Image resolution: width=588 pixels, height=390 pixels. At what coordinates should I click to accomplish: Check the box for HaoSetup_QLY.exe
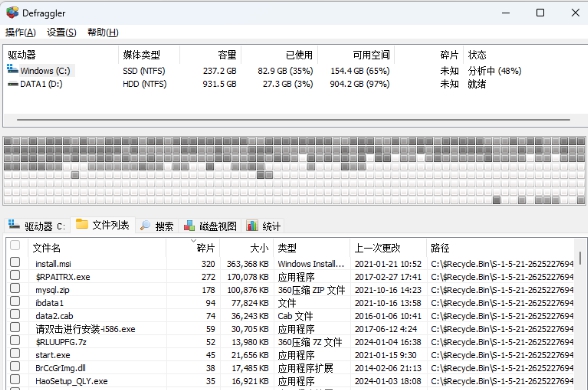15,379
